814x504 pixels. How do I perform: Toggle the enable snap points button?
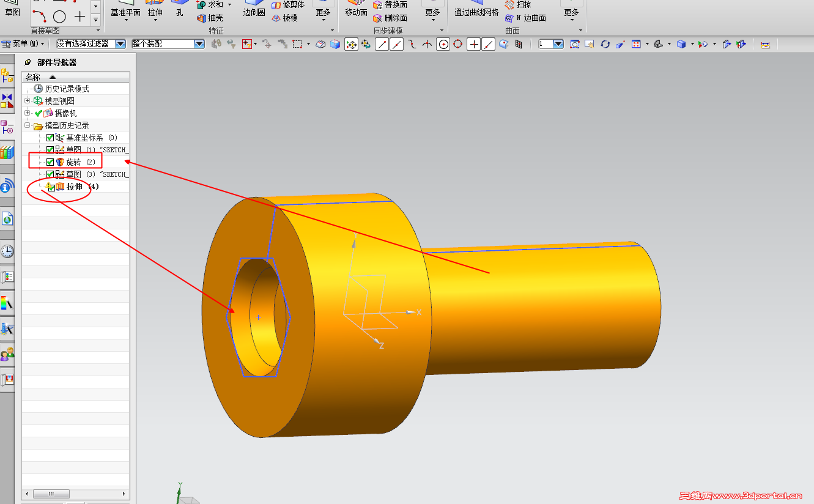(x=352, y=44)
